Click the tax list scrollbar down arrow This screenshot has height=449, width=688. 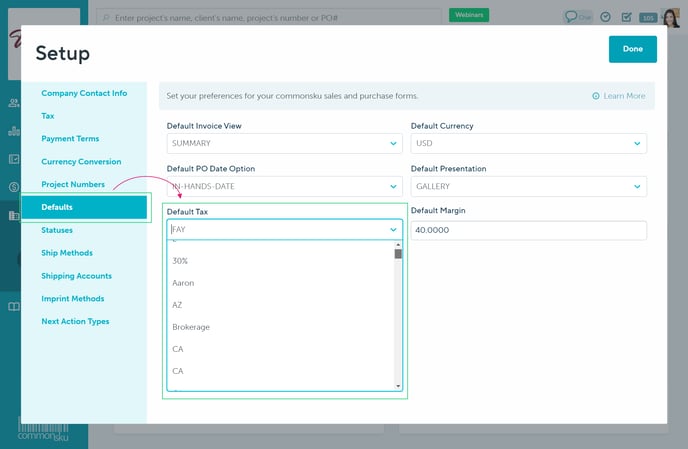tap(398, 386)
